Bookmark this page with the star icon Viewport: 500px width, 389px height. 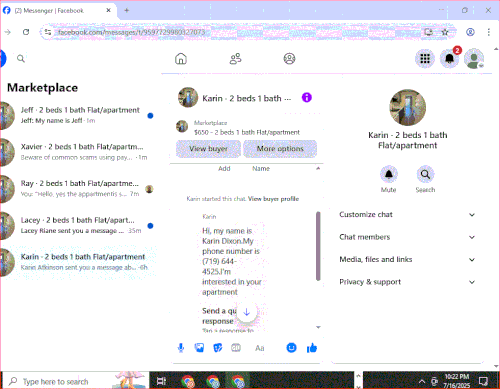pyautogui.click(x=445, y=32)
